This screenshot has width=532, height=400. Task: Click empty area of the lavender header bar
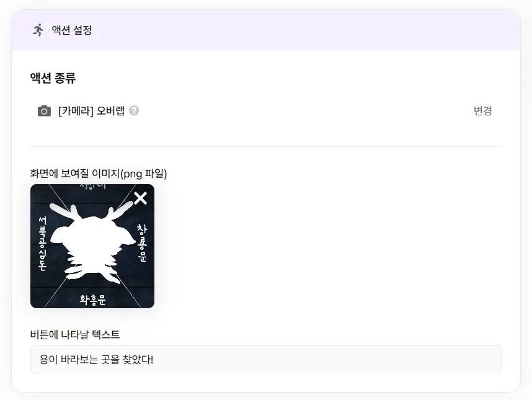coord(305,30)
